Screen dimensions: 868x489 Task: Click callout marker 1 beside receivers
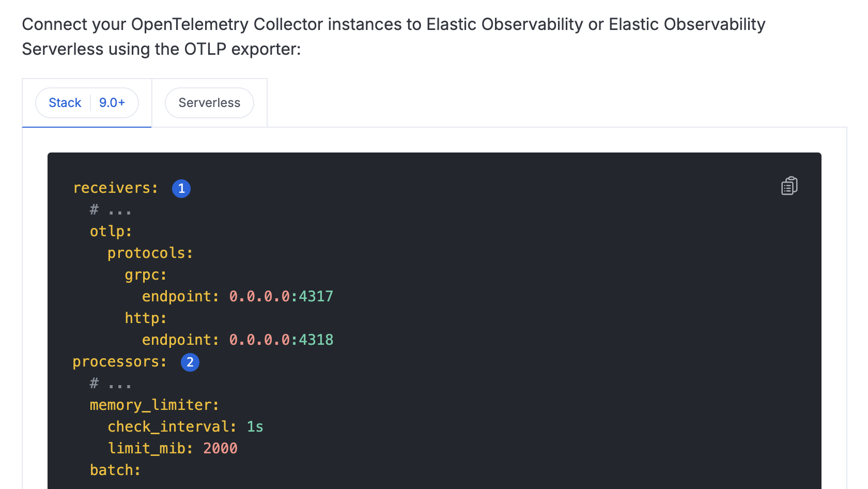pyautogui.click(x=181, y=189)
